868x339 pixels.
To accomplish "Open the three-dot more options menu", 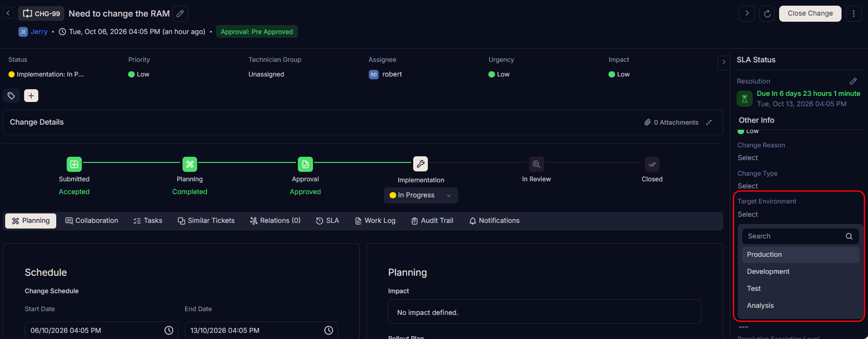I will tap(854, 14).
